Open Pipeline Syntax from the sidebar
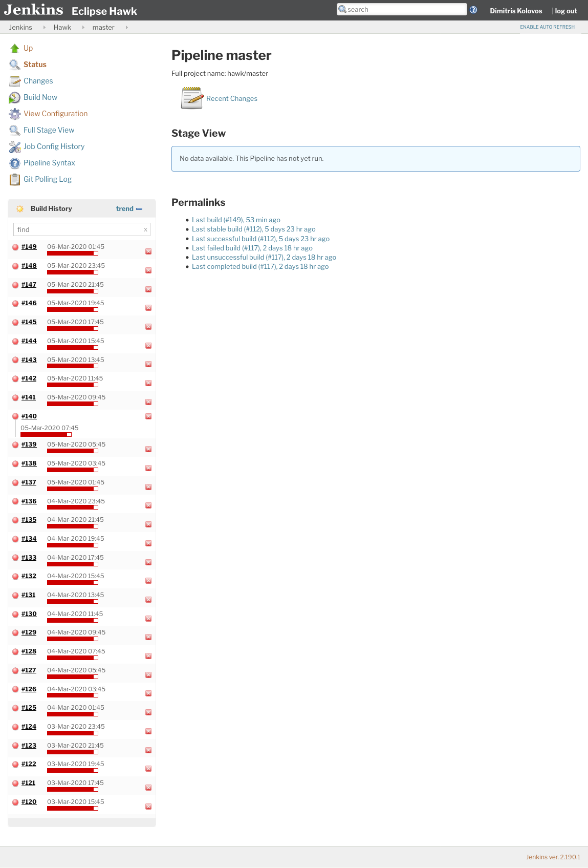The image size is (588, 868). tap(49, 163)
